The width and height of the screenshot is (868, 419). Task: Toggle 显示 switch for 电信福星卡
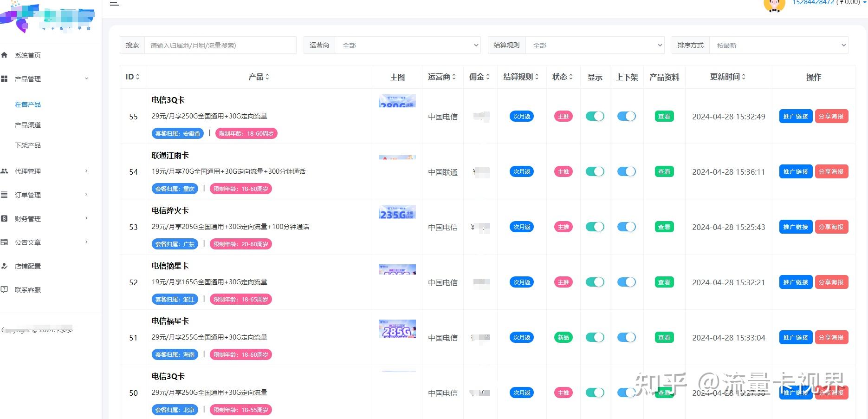[595, 337]
